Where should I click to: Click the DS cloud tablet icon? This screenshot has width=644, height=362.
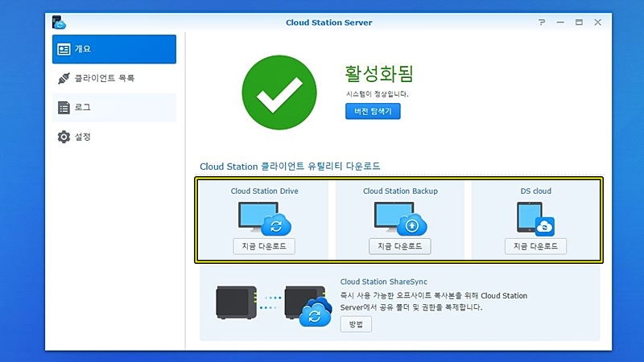pos(535,219)
